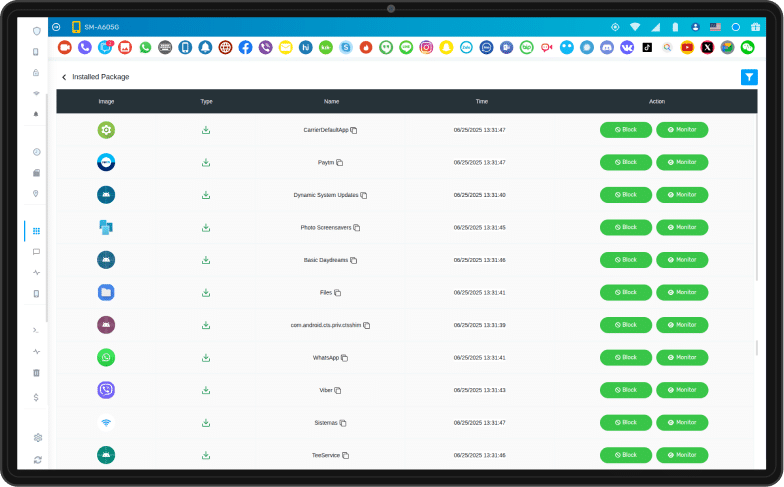The height and width of the screenshot is (487, 784).
Task: Open the shield icon in sidebar
Action: click(x=36, y=31)
